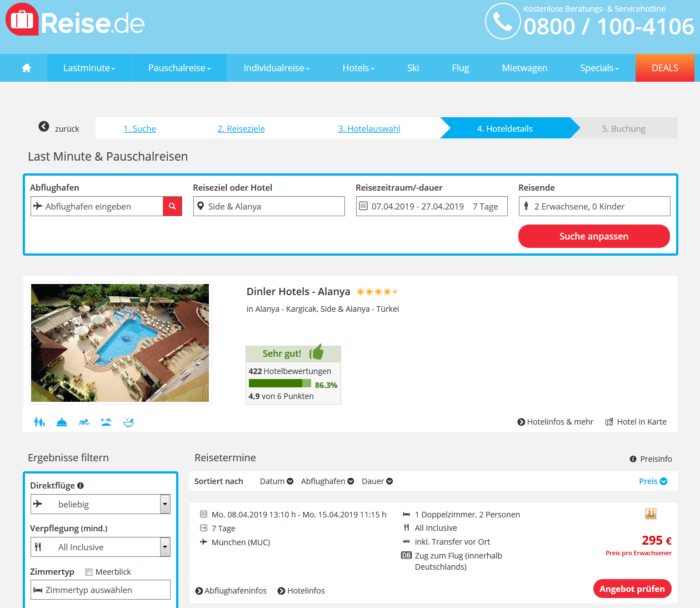Open the Verpflegung All Inclusive dropdown
700x608 pixels.
point(101,547)
